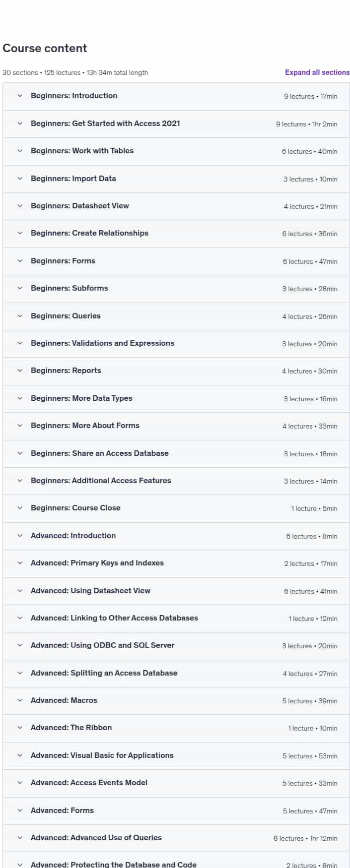350x868 pixels.
Task: Click chevron icon beside Beginners: Queries
Action: click(x=20, y=316)
